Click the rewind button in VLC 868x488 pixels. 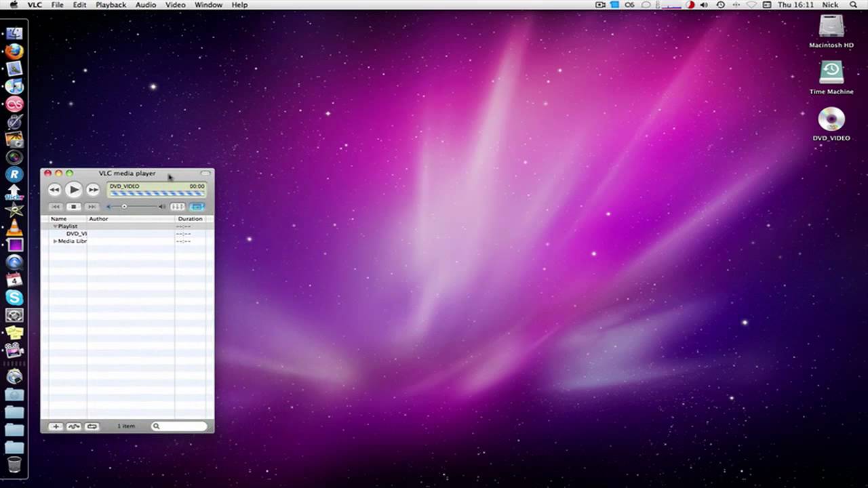[55, 190]
